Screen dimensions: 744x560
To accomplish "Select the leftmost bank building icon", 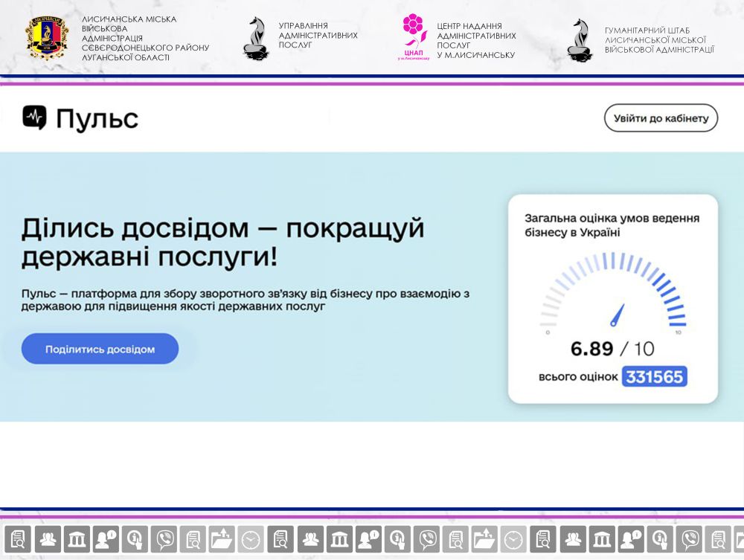I will [x=77, y=538].
